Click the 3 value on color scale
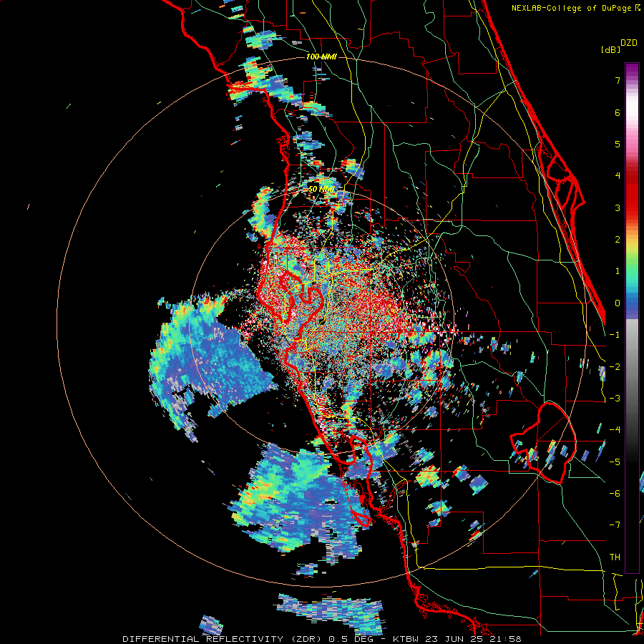Image resolution: width=644 pixels, height=644 pixels. (x=618, y=208)
